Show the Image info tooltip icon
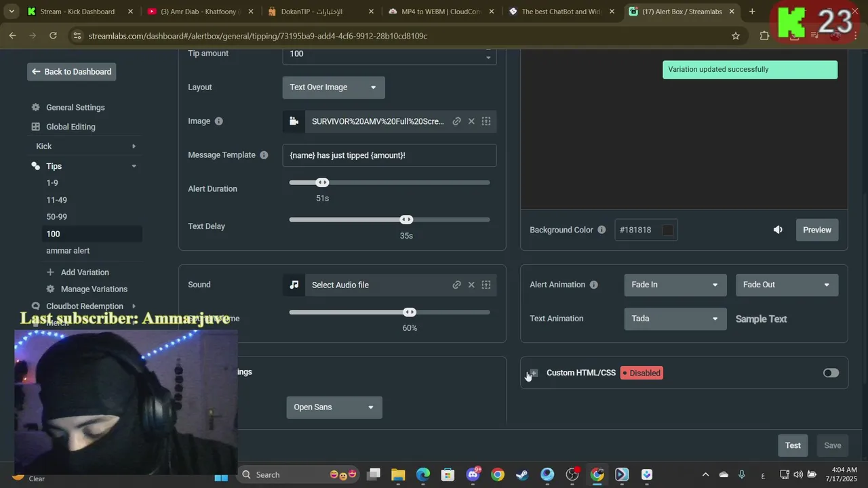This screenshot has height=488, width=868. click(218, 121)
